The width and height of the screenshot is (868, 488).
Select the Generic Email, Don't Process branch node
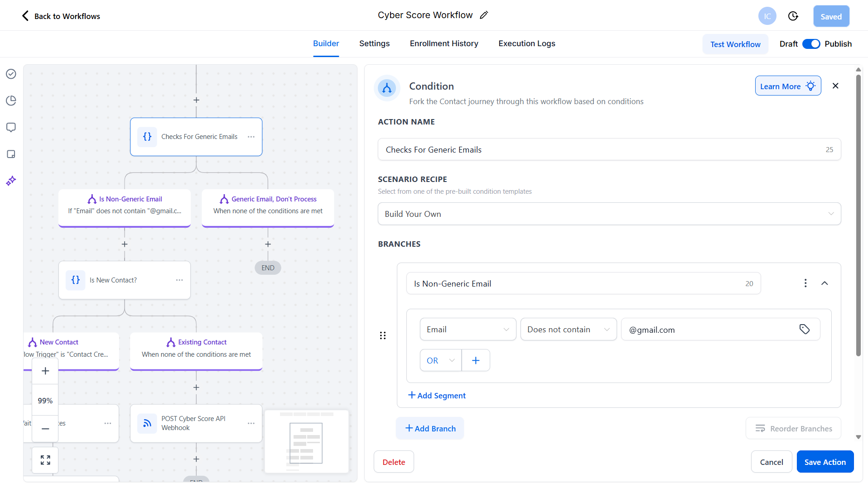(268, 207)
